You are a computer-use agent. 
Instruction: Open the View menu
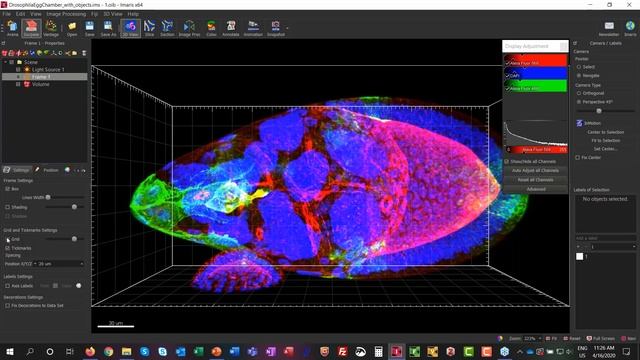click(36, 14)
